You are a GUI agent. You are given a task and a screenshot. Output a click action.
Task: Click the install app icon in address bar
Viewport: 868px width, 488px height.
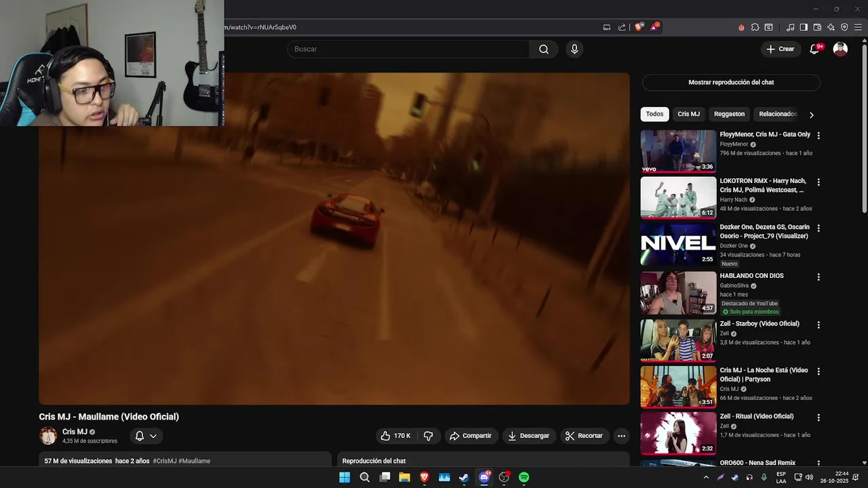607,27
